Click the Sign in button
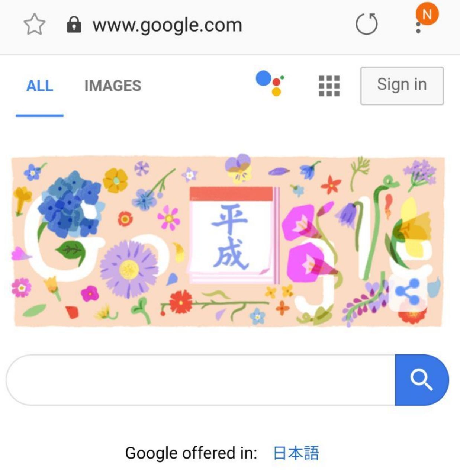 click(x=402, y=86)
